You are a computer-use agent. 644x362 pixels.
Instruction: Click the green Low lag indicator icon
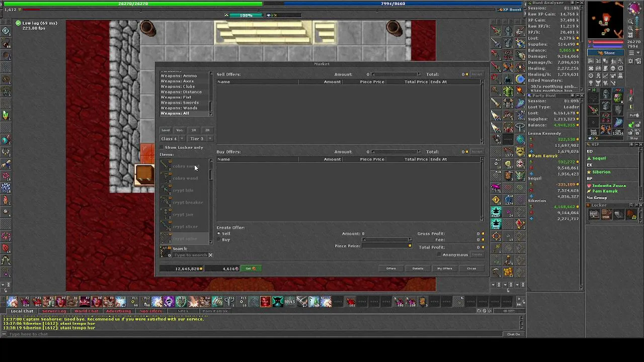18,23
